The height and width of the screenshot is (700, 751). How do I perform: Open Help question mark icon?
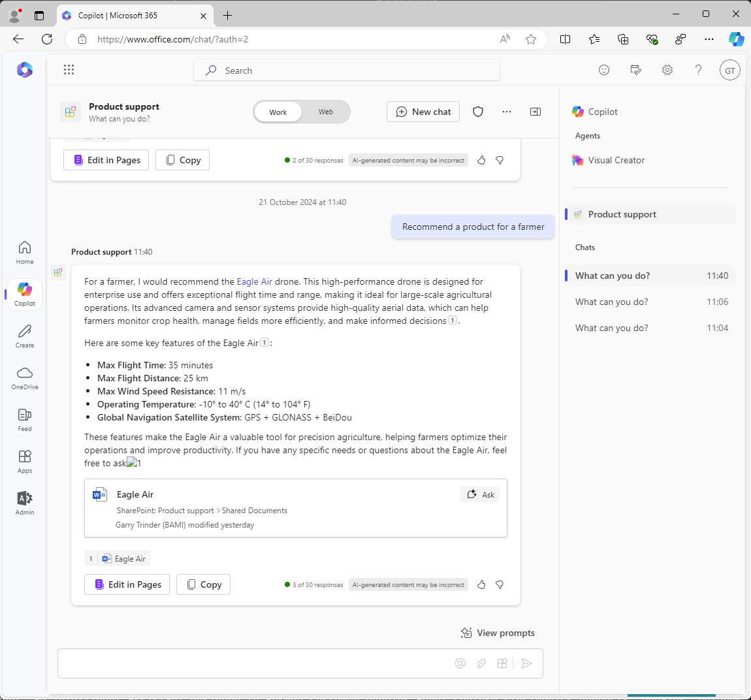698,71
